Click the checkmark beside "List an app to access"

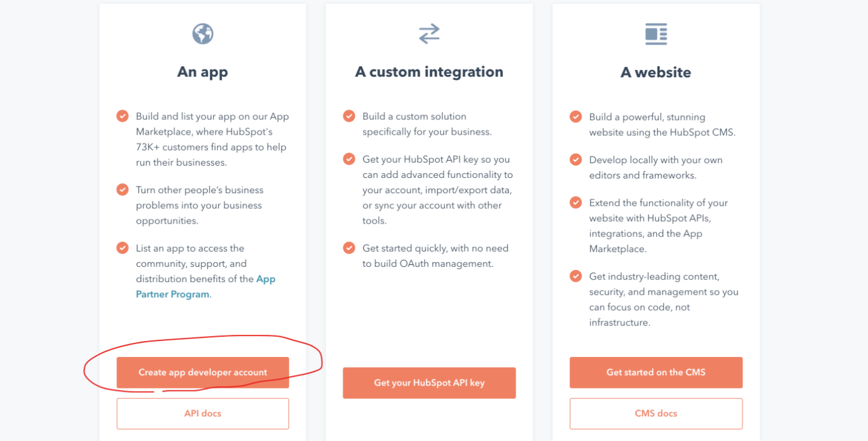pyautogui.click(x=122, y=248)
